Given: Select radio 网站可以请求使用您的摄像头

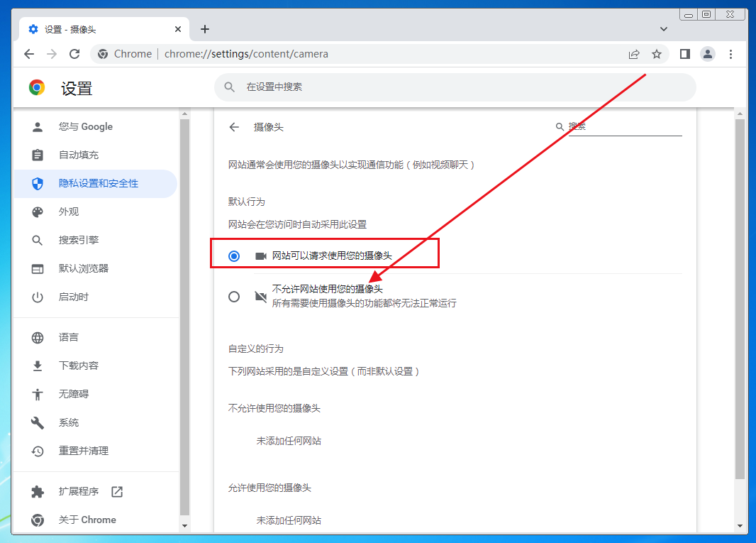Looking at the screenshot, I should point(234,256).
